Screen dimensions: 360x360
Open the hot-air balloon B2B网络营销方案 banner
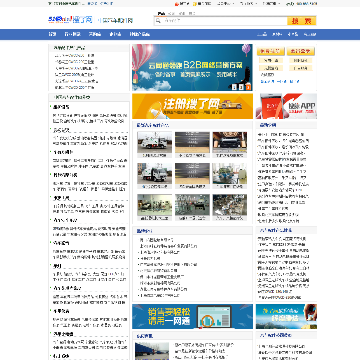click(192, 67)
